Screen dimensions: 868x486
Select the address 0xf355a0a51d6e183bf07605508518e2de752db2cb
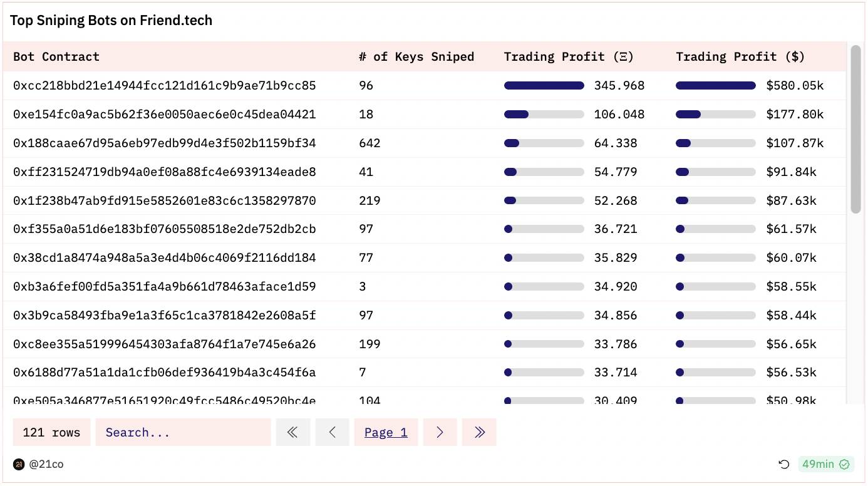[165, 229]
